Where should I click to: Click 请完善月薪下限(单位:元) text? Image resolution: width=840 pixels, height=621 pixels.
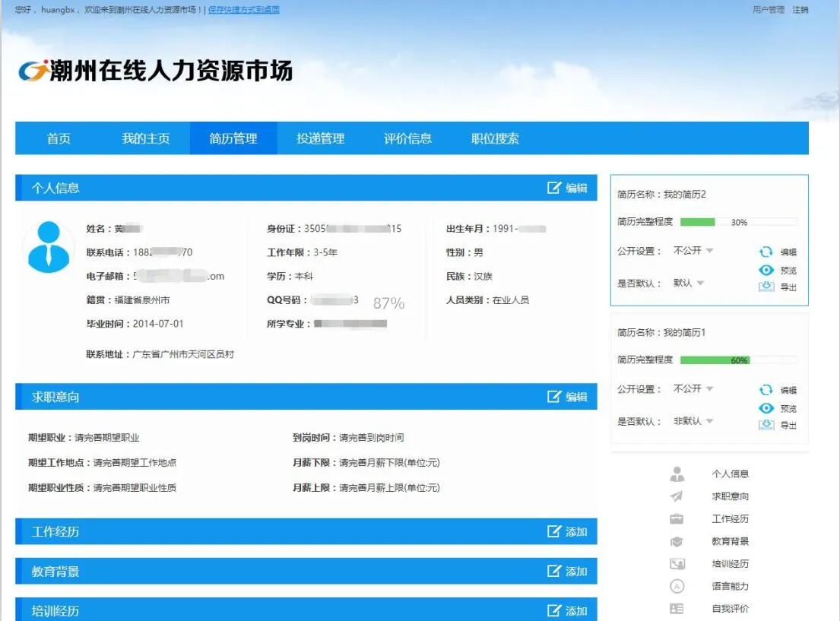[389, 462]
